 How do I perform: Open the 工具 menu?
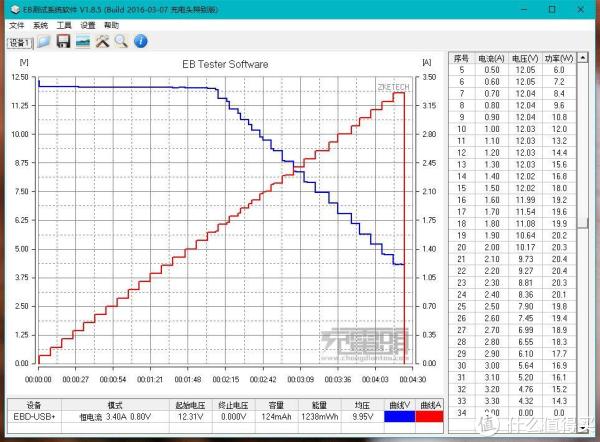tap(64, 25)
